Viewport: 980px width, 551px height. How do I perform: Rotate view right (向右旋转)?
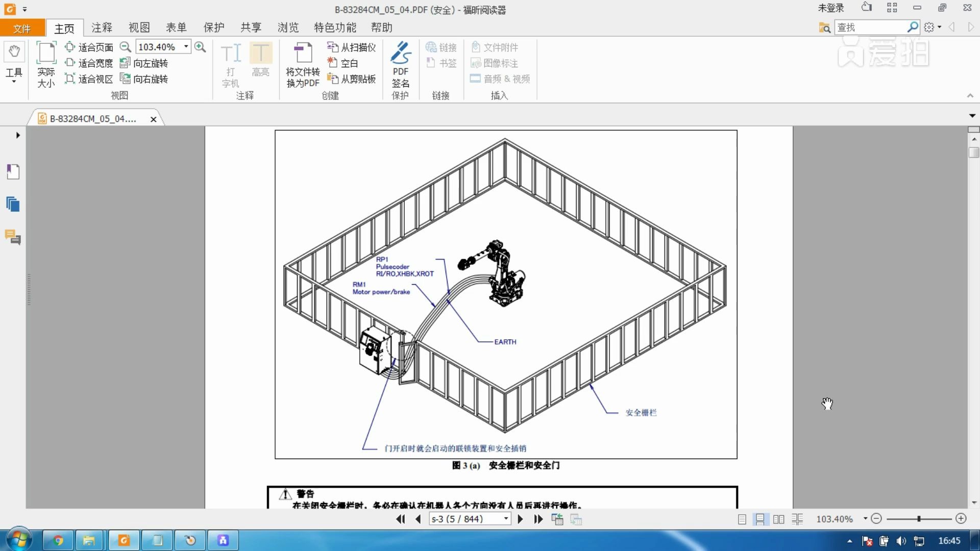point(143,79)
